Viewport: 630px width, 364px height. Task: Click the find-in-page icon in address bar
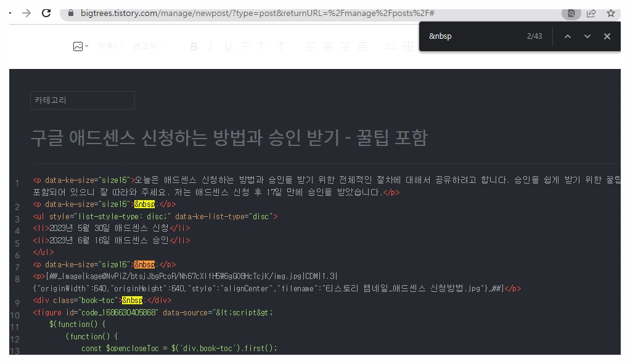[x=571, y=14]
